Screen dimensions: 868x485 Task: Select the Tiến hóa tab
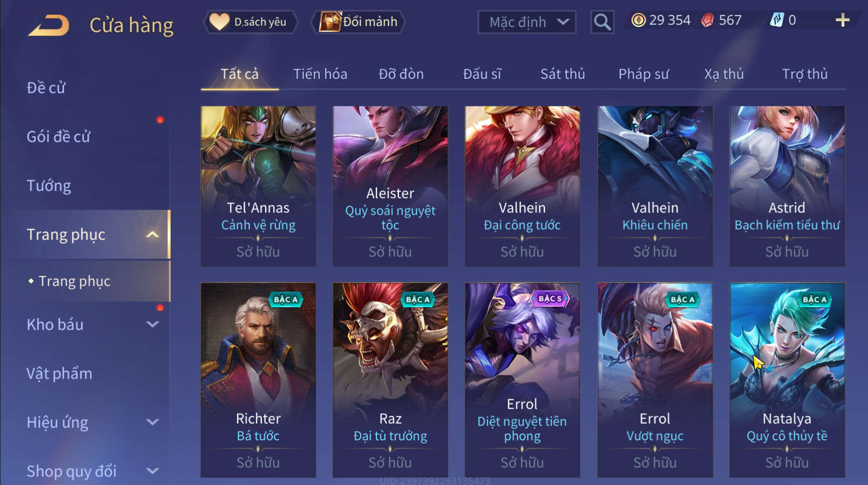[x=320, y=74]
